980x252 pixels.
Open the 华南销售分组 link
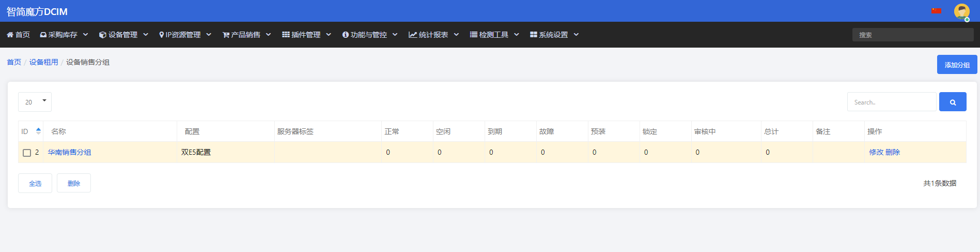pyautogui.click(x=69, y=152)
